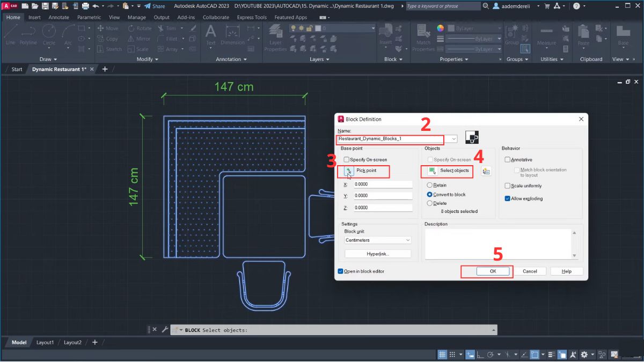Open the Layout1 tab
Viewport: 644px width, 362px height.
pyautogui.click(x=45, y=342)
